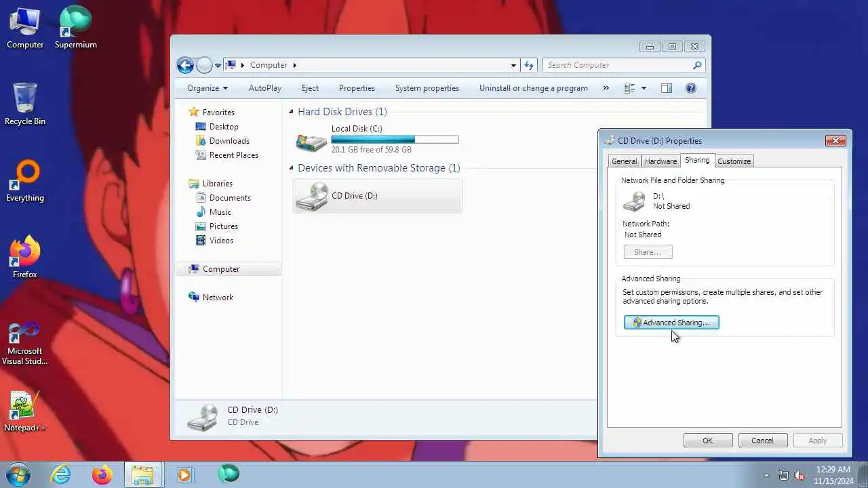Select the Local Disk (C:) drive icon

click(311, 141)
